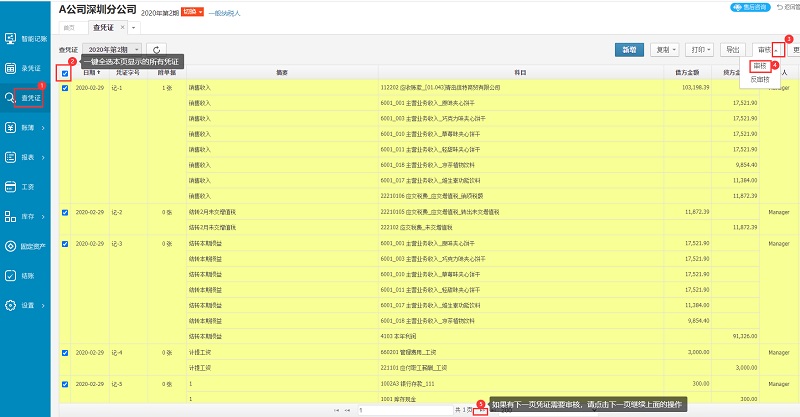This screenshot has width=800, height=417.
Task: Go to 固定资产 in the sidebar
Action: [25, 246]
